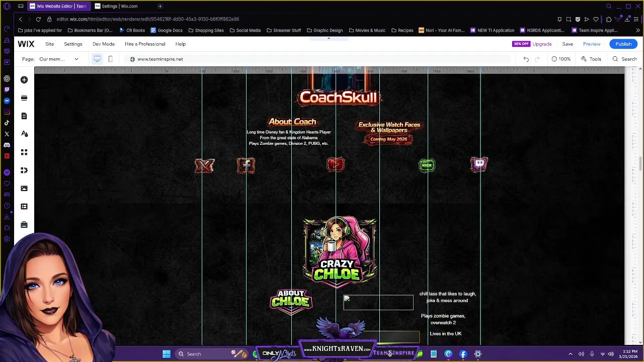Switch to Wix Website Editor browser tab
The image size is (644, 362).
point(58,6)
